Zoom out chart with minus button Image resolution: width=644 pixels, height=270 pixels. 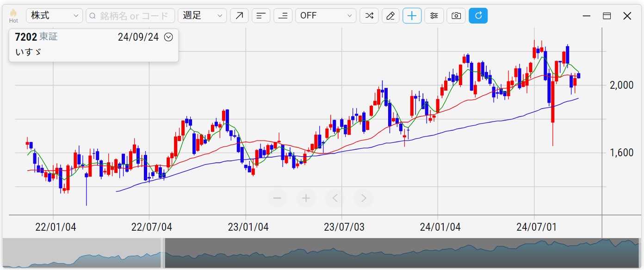click(278, 198)
